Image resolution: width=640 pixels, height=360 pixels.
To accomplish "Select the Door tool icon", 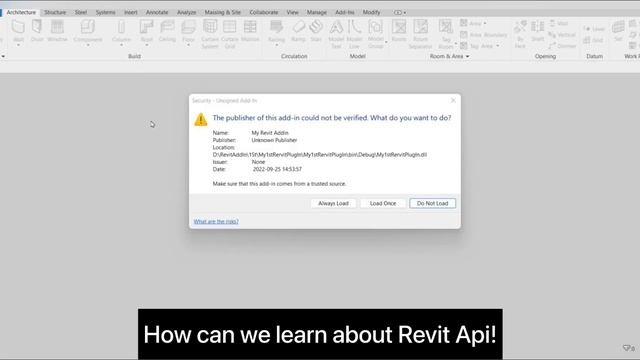I will [37, 27].
